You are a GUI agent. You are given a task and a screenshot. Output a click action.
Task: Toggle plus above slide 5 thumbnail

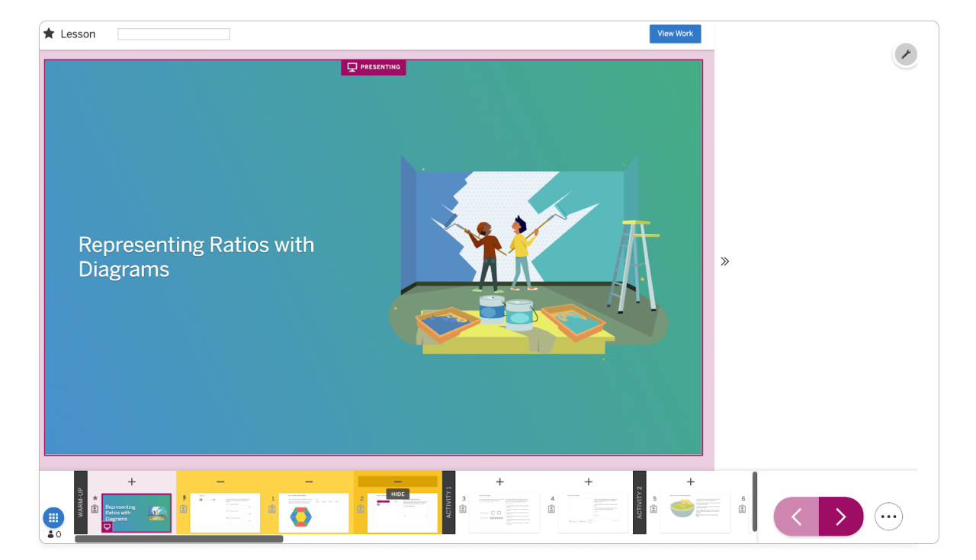coord(690,482)
